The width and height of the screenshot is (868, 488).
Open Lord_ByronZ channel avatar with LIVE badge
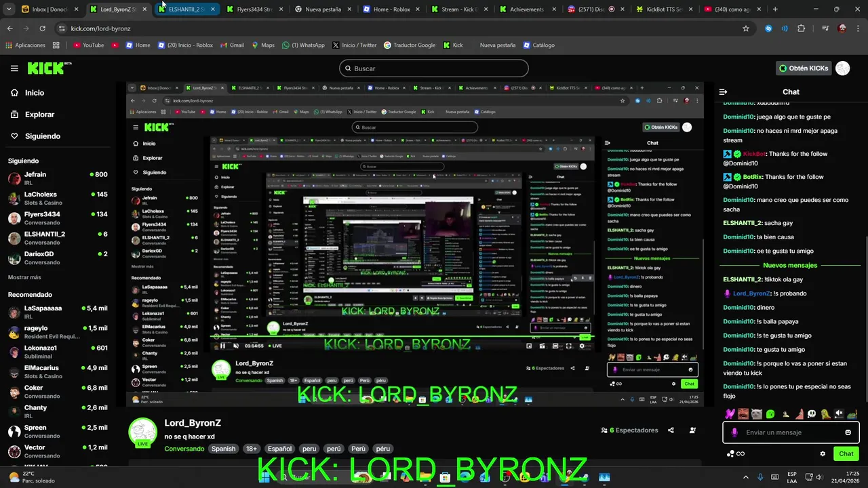point(143,432)
